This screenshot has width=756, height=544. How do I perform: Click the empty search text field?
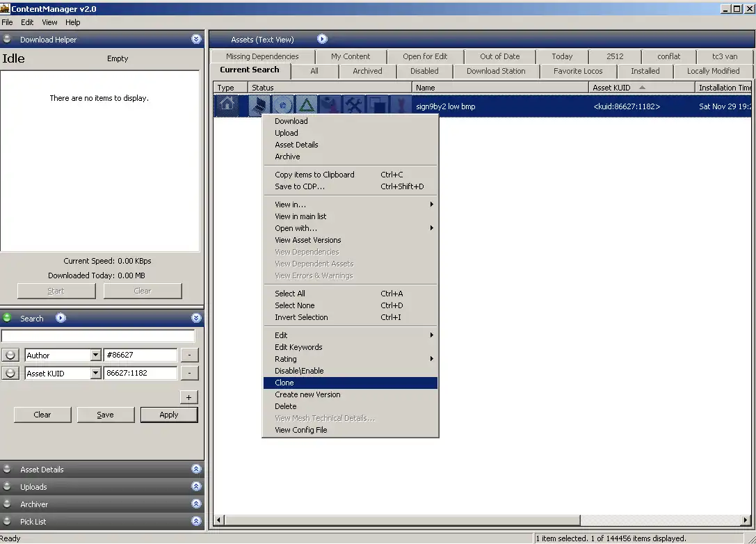click(x=98, y=336)
